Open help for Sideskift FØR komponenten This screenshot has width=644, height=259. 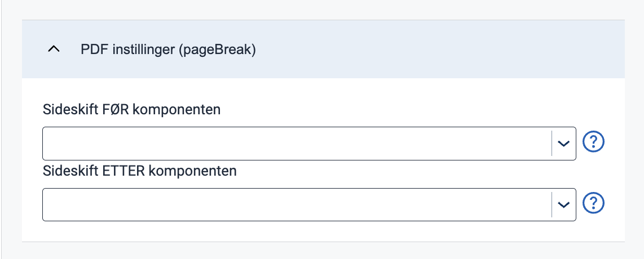coord(593,142)
